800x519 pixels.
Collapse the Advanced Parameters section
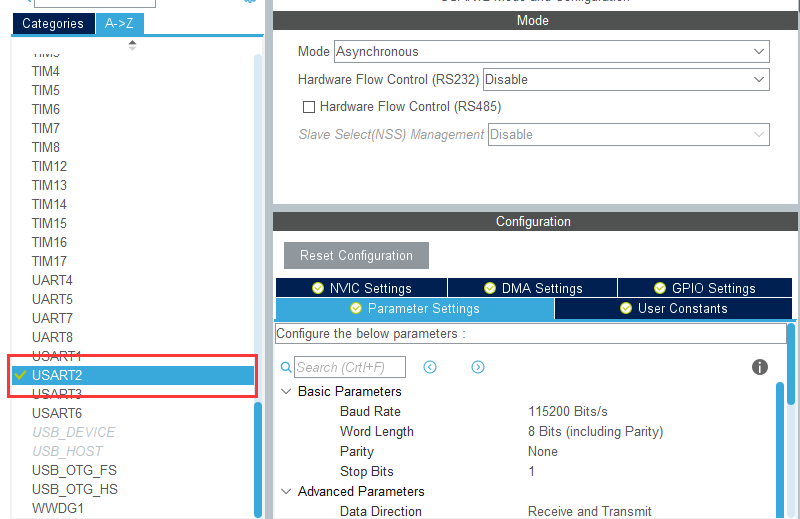(287, 492)
